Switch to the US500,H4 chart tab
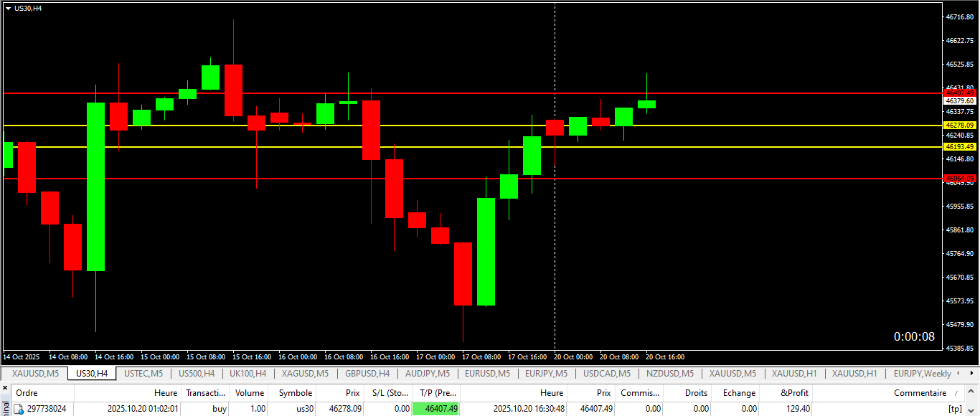Screen dimensions: 980x416 coord(197,374)
